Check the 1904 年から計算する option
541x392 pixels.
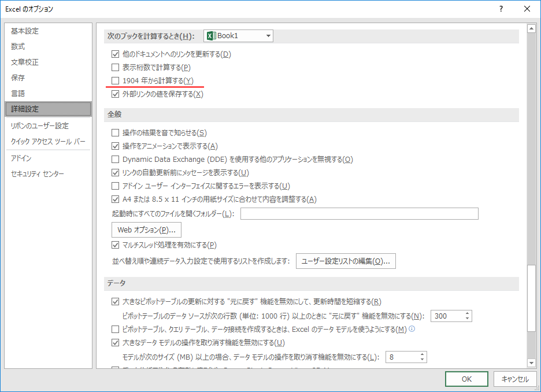click(x=115, y=81)
